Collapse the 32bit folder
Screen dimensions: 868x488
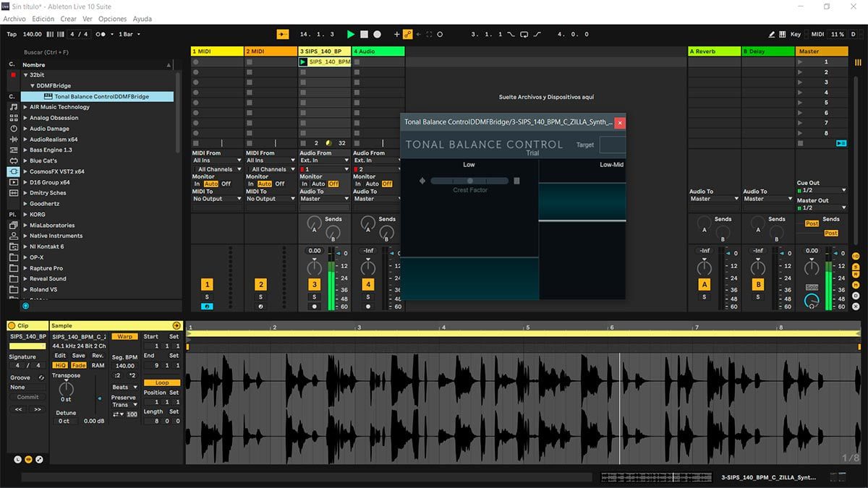(x=25, y=74)
